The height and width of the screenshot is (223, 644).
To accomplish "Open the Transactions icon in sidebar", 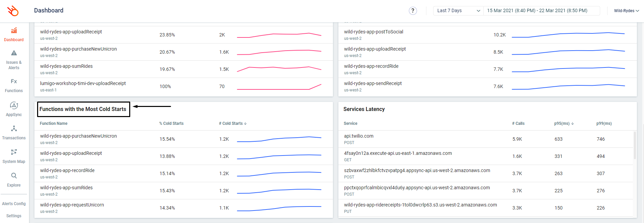I will pos(14,129).
